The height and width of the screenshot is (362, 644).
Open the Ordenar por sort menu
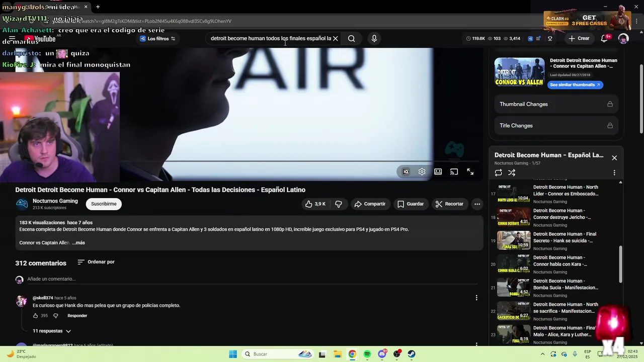96,262
